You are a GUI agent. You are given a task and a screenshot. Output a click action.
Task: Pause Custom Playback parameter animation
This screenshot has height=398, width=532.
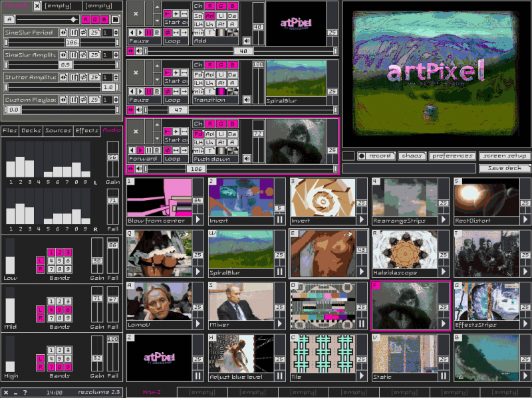[74, 100]
